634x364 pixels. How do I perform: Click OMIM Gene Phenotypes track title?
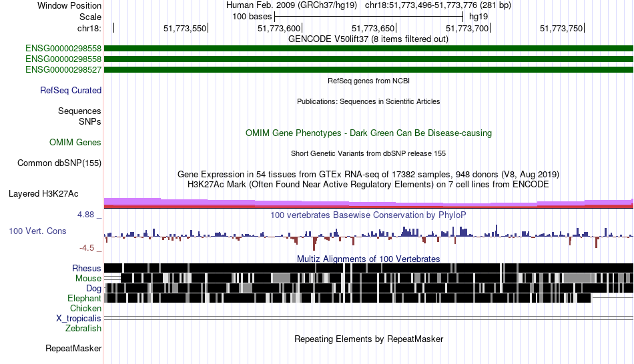point(369,133)
